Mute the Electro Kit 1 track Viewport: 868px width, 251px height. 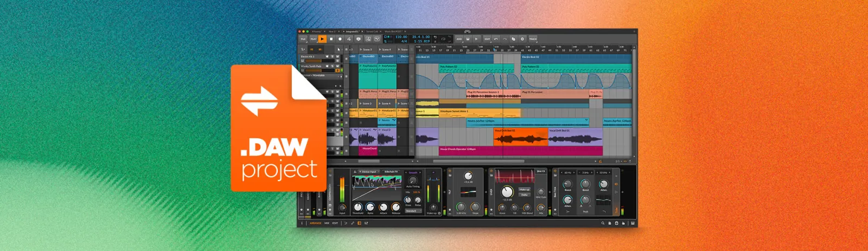[337, 56]
